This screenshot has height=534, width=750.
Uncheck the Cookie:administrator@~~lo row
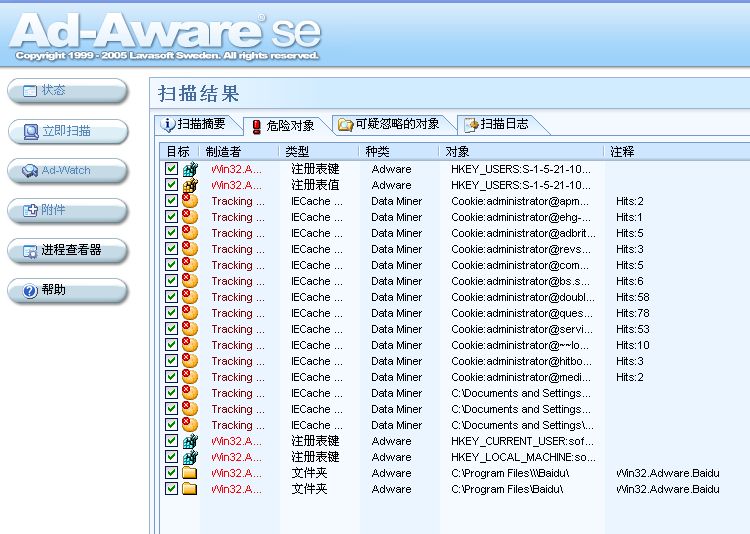(x=171, y=345)
